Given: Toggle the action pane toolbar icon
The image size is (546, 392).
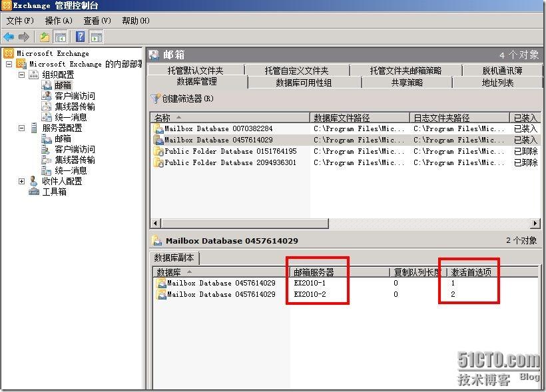Looking at the screenshot, I should (x=97, y=37).
